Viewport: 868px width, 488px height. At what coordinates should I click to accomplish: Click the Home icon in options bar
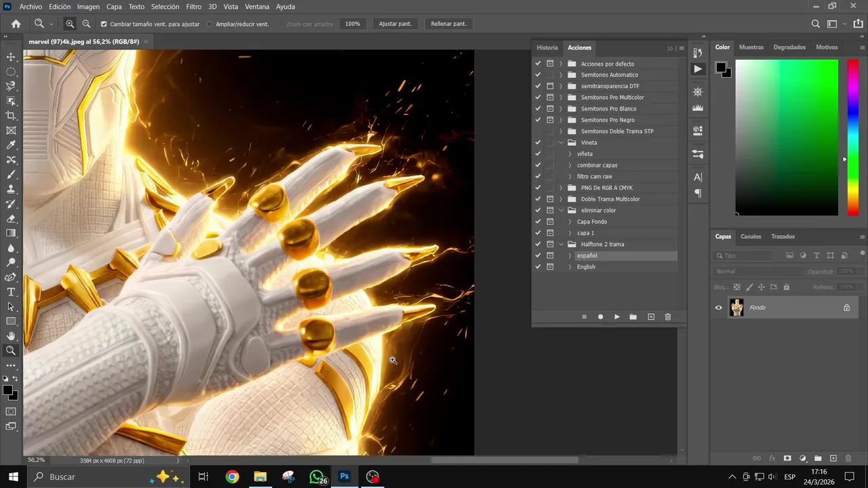point(16,24)
